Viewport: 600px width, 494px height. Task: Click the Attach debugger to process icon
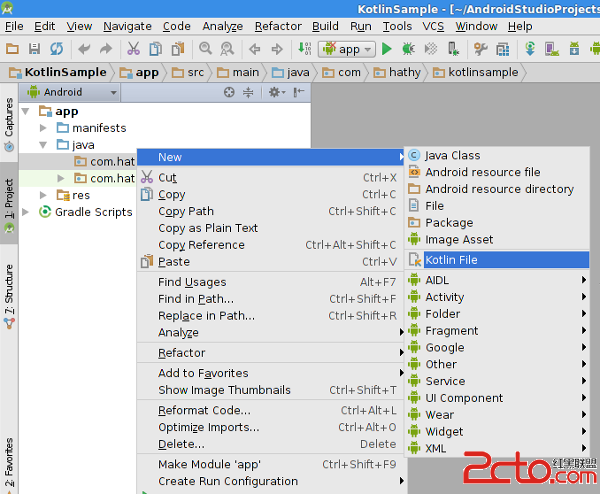(x=453, y=49)
